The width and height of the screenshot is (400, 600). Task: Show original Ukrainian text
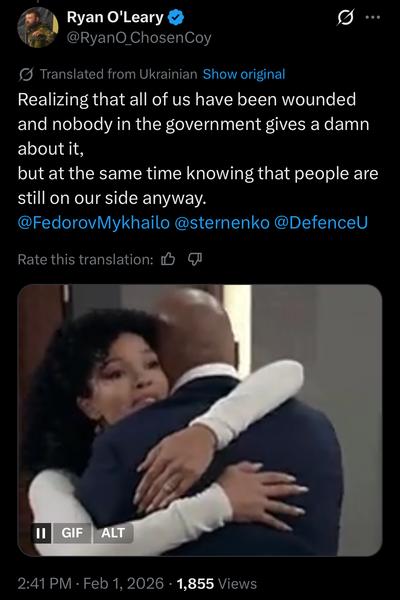(244, 74)
